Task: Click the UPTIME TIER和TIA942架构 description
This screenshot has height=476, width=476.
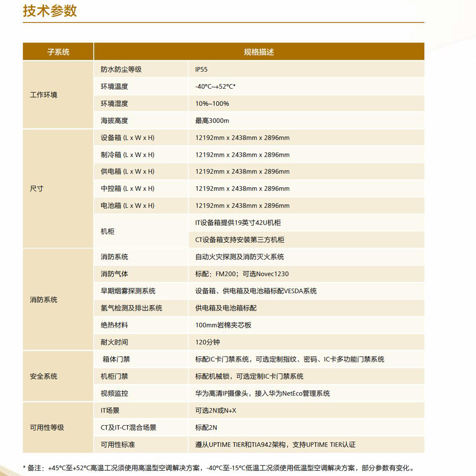Action: point(276,445)
